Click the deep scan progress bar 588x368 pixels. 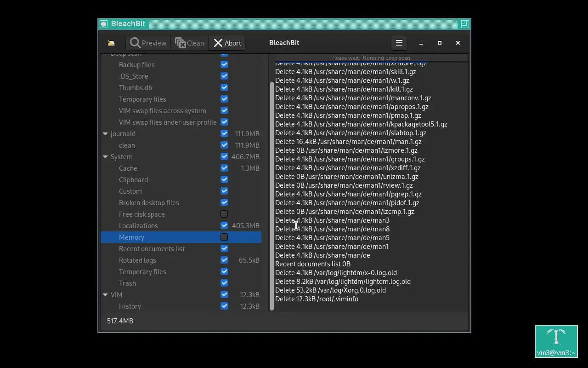[x=371, y=58]
